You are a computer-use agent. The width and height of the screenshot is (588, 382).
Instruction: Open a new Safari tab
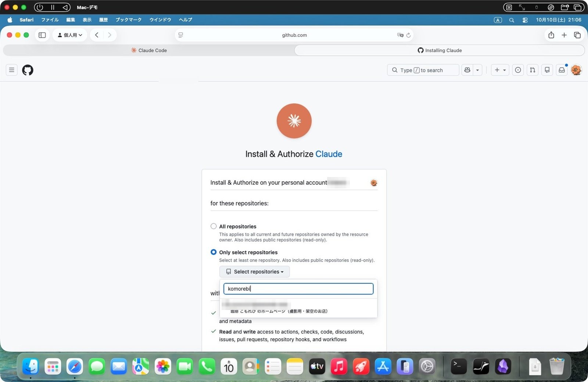[564, 35]
